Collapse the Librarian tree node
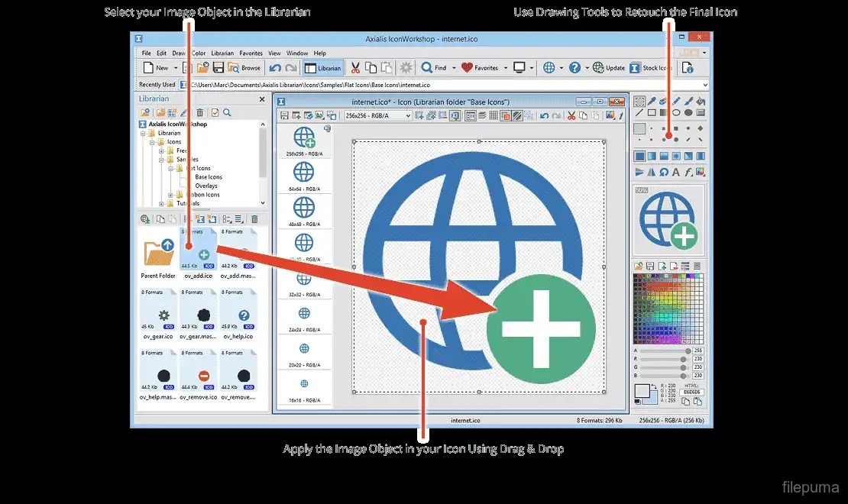The image size is (848, 504). [x=142, y=133]
